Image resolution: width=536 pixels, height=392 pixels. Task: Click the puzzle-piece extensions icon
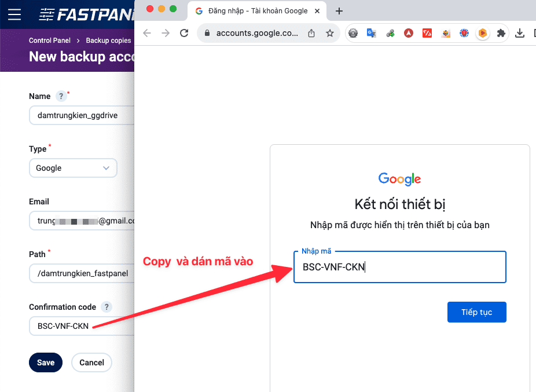501,33
